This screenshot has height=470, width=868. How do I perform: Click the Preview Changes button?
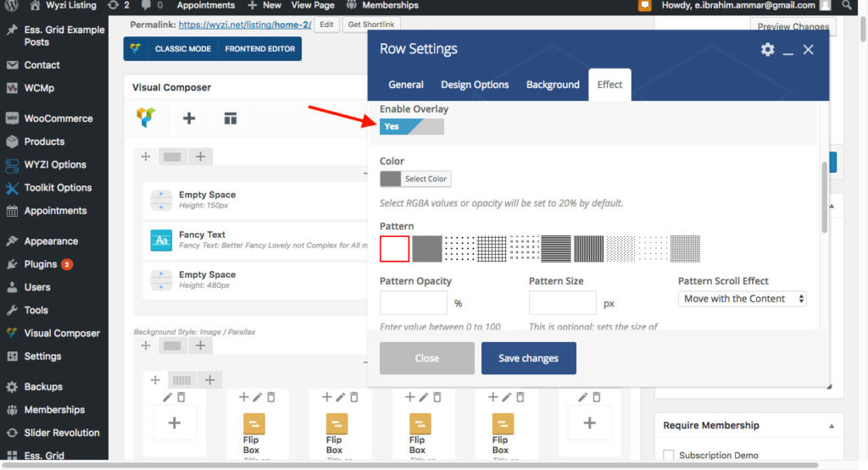(793, 26)
